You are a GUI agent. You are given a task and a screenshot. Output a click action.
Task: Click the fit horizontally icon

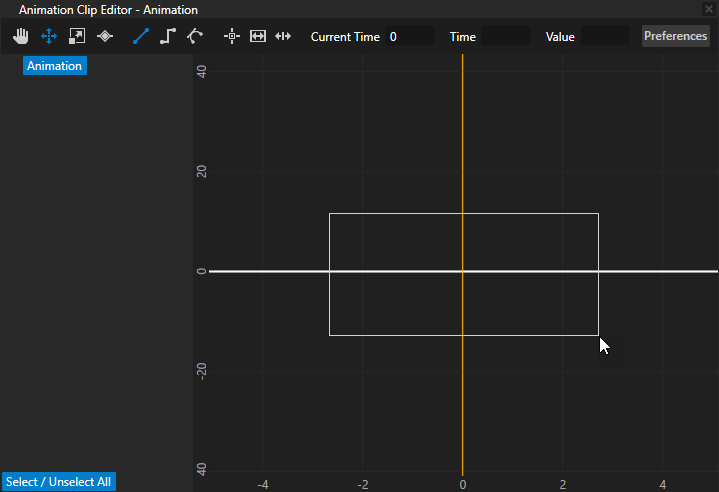[x=258, y=36]
